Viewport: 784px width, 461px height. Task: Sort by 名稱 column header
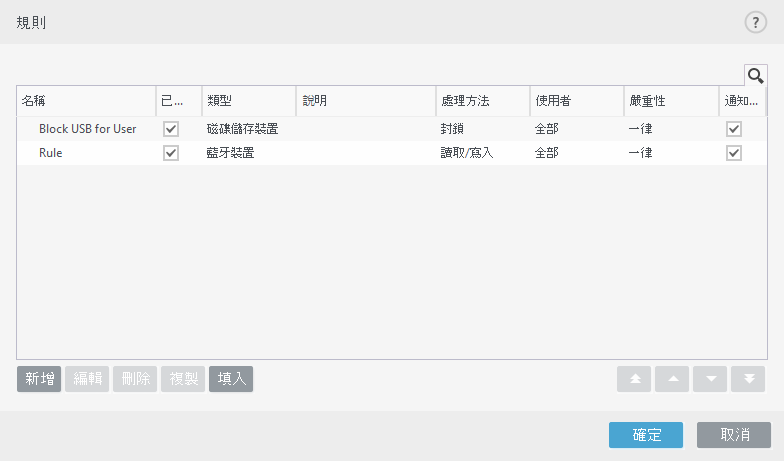pyautogui.click(x=85, y=101)
